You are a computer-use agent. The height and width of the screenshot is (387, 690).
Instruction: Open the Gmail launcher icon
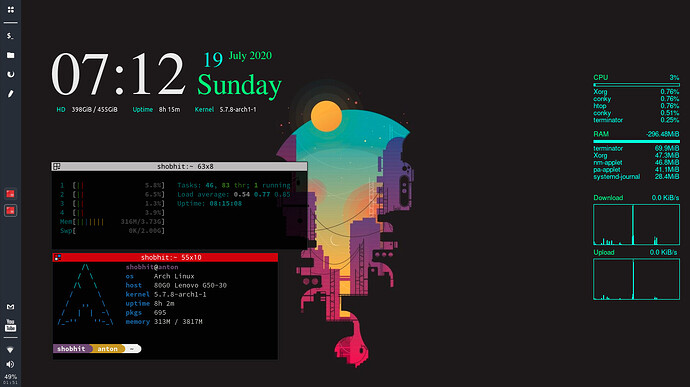(11, 307)
